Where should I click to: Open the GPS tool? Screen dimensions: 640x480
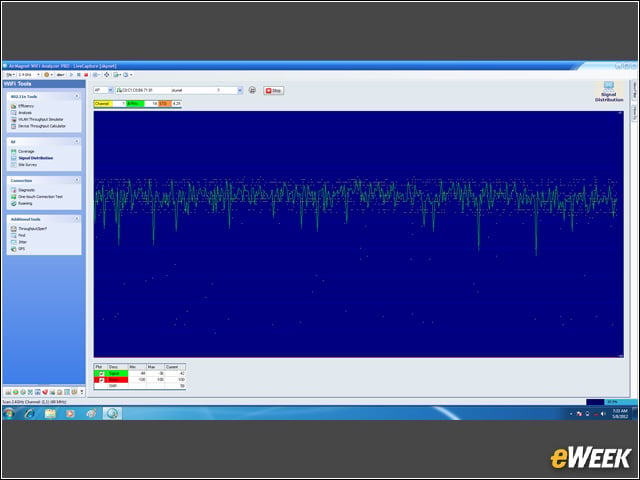coord(18,249)
